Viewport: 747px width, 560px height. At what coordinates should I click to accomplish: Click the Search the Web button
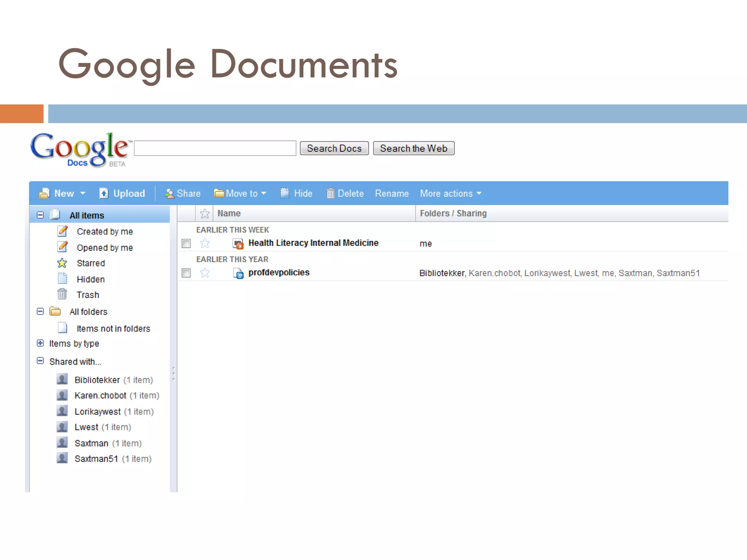(x=414, y=148)
